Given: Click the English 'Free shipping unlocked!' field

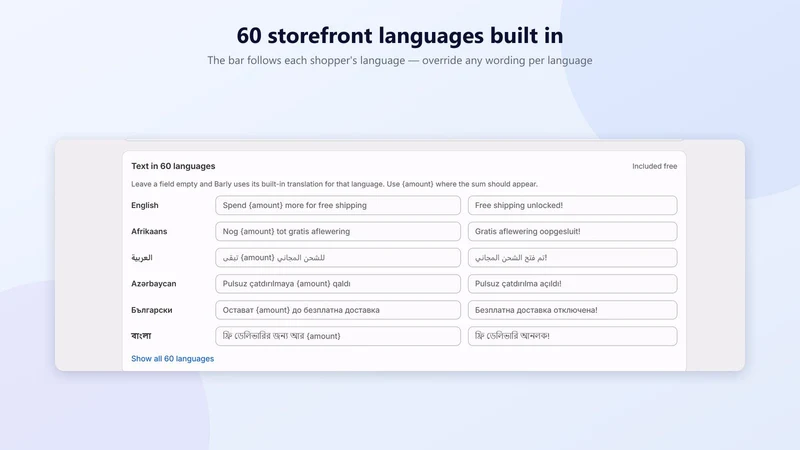Looking at the screenshot, I should 572,205.
